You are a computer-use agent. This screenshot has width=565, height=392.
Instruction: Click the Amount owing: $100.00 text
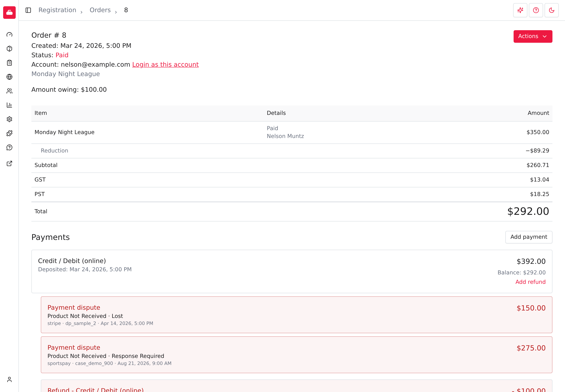point(69,90)
